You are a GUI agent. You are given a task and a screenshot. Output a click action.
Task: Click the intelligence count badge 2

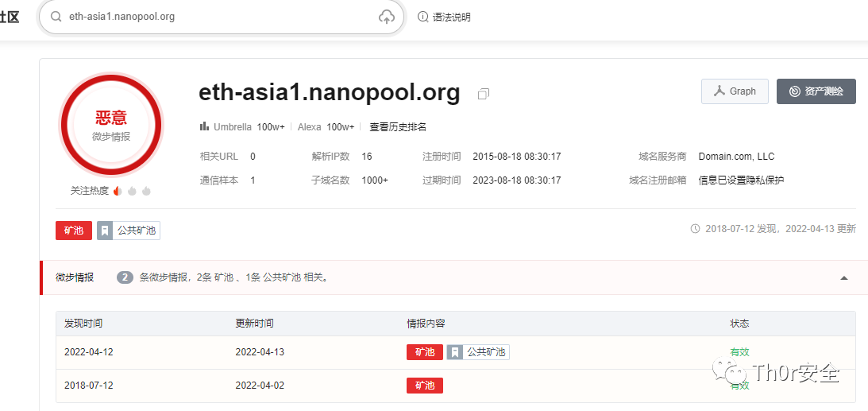tap(125, 277)
